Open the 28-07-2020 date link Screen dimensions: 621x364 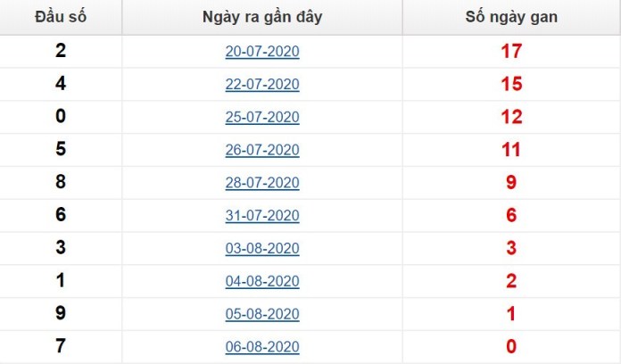[x=262, y=183]
